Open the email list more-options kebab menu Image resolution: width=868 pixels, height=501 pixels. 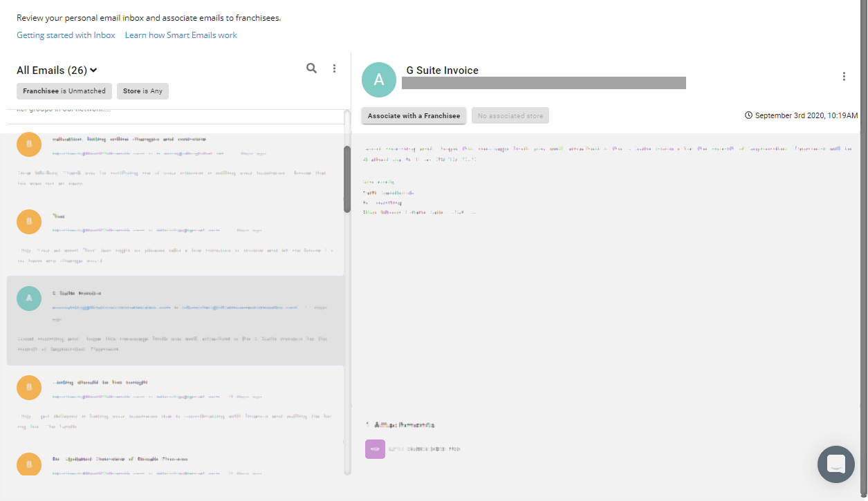tap(334, 68)
